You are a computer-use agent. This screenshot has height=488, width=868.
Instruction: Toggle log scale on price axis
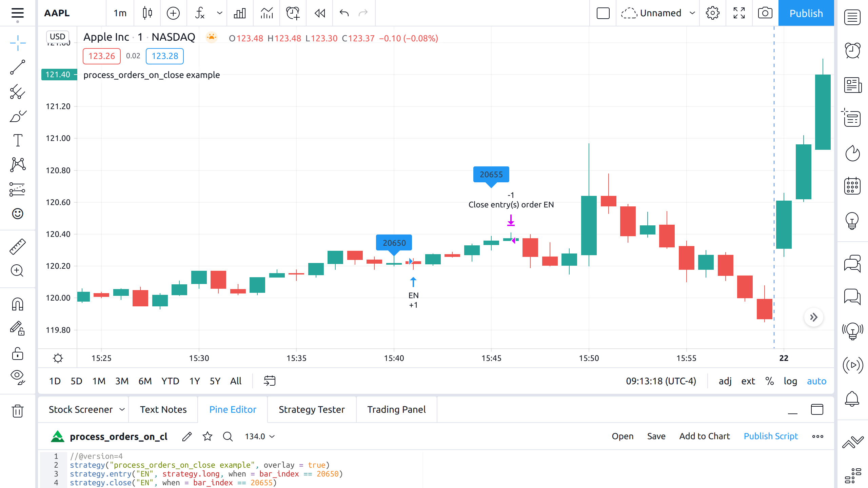pyautogui.click(x=790, y=381)
